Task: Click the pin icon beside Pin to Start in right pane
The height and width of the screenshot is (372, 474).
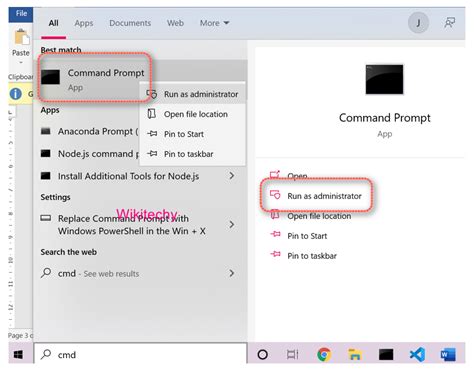Action: click(x=275, y=234)
